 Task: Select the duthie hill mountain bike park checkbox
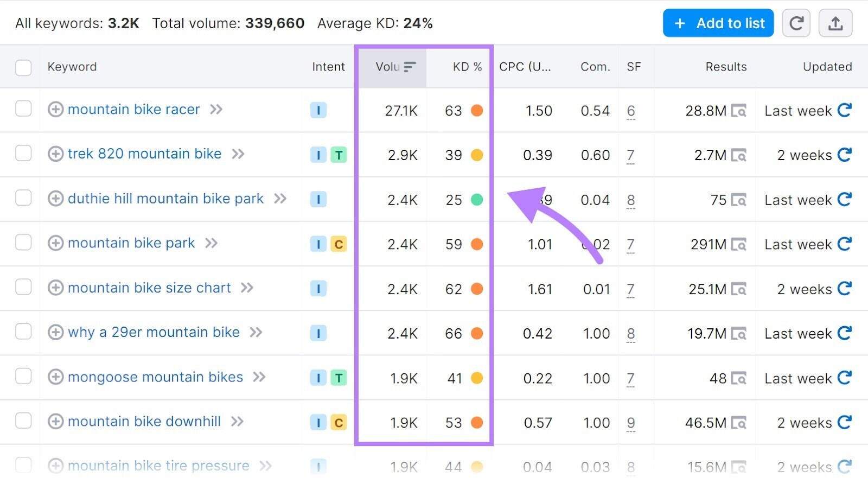click(x=23, y=198)
